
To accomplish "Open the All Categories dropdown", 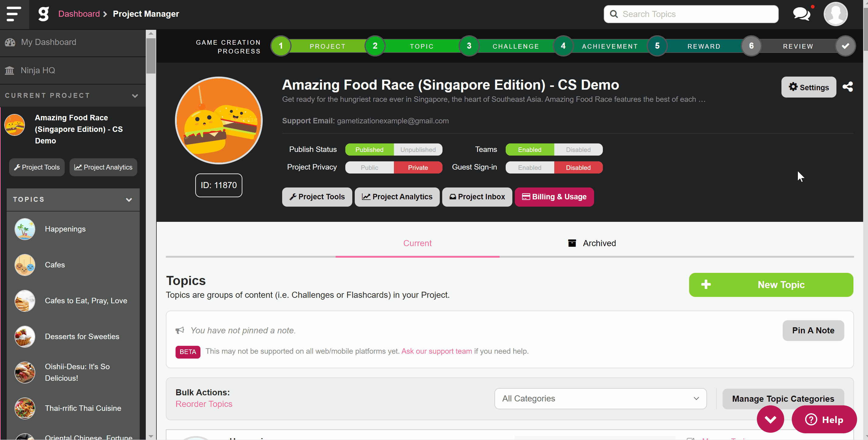I will [600, 399].
